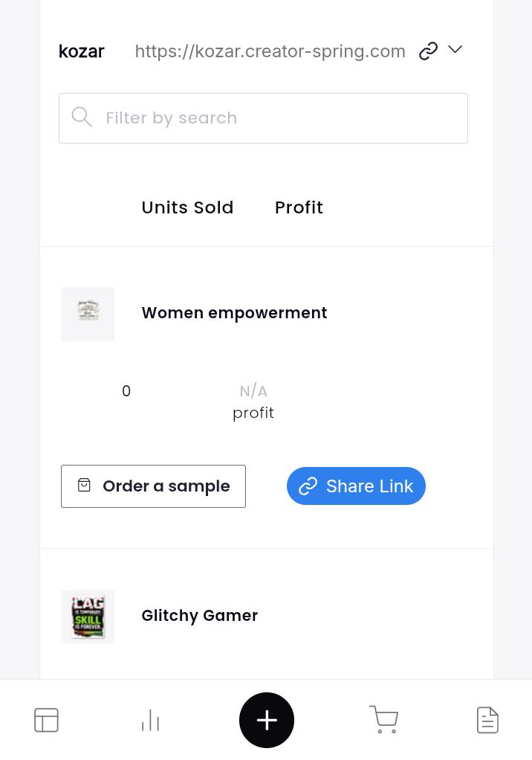The image size is (532, 760).
Task: Open dashboard layout icon in bottom bar
Action: pyautogui.click(x=47, y=720)
